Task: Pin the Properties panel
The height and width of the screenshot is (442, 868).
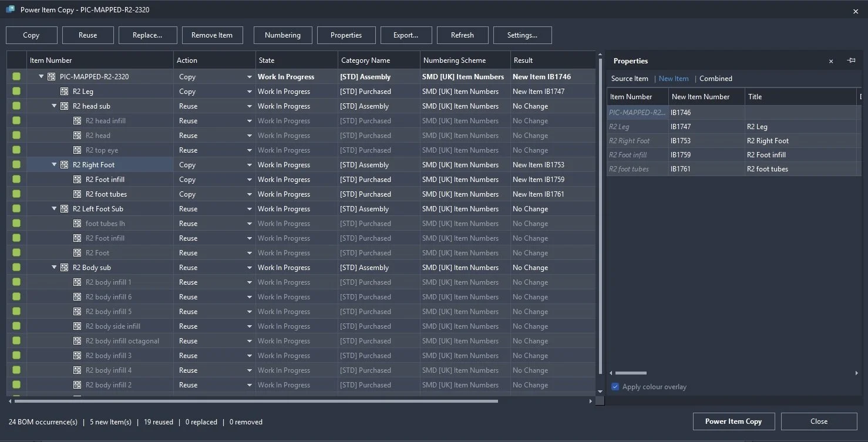Action: point(852,60)
